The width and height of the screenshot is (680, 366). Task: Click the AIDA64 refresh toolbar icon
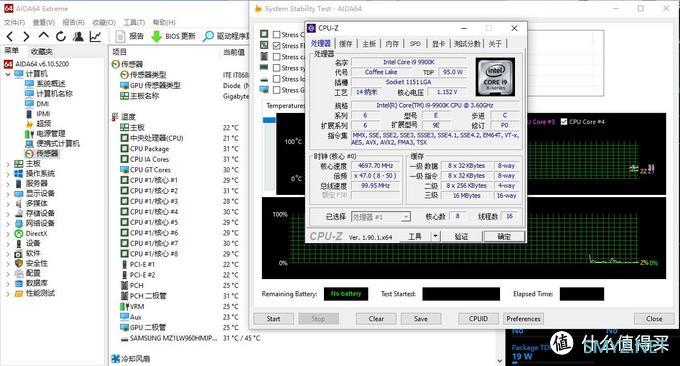point(61,36)
